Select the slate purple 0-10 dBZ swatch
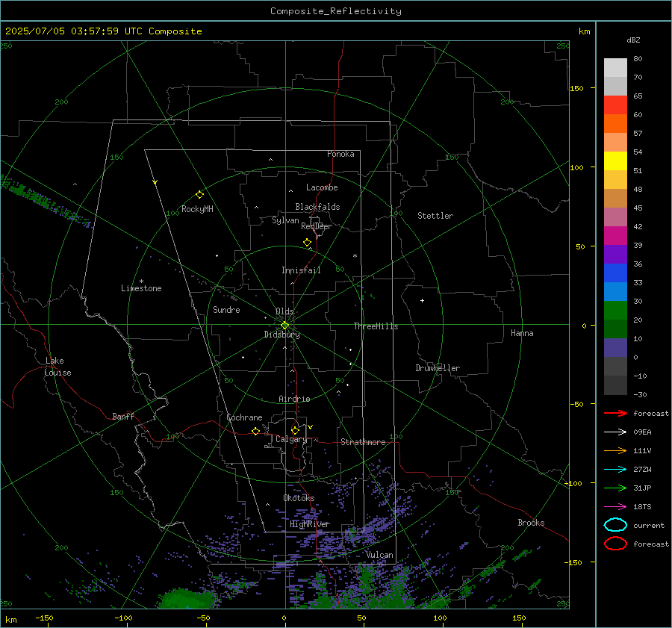The image size is (672, 628). click(615, 348)
